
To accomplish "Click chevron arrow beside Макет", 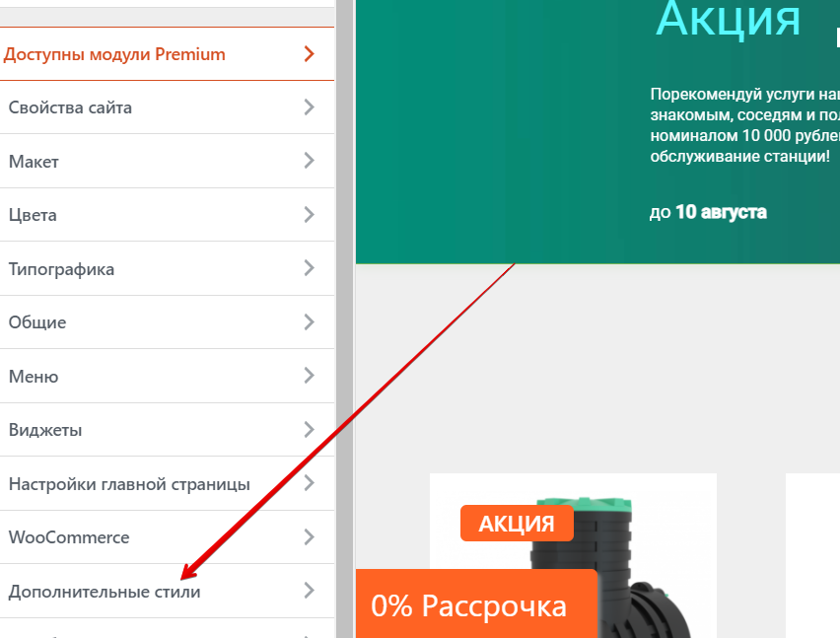I will tap(310, 161).
